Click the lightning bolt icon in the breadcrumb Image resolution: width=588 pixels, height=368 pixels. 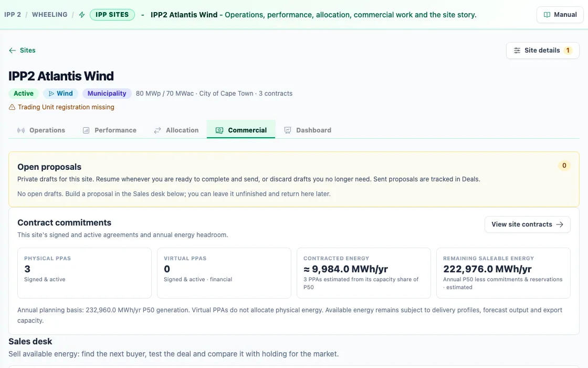pos(82,15)
